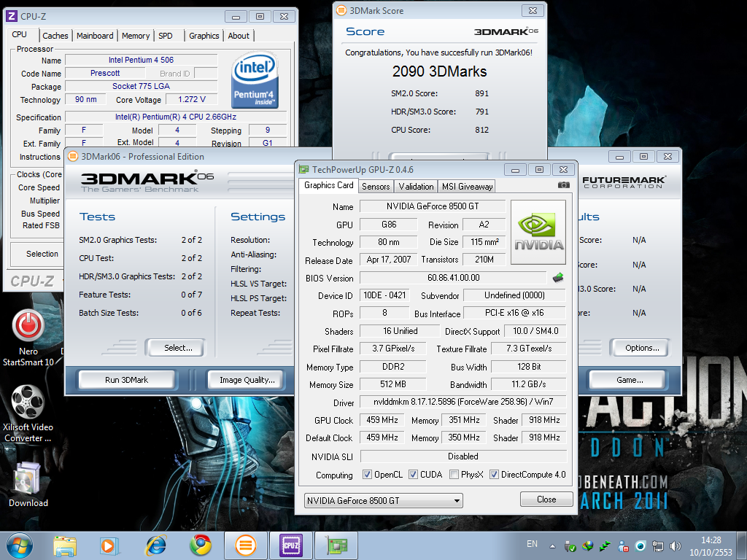Image resolution: width=747 pixels, height=560 pixels.
Task: Open the About tab in CPU-Z
Action: pos(239,36)
